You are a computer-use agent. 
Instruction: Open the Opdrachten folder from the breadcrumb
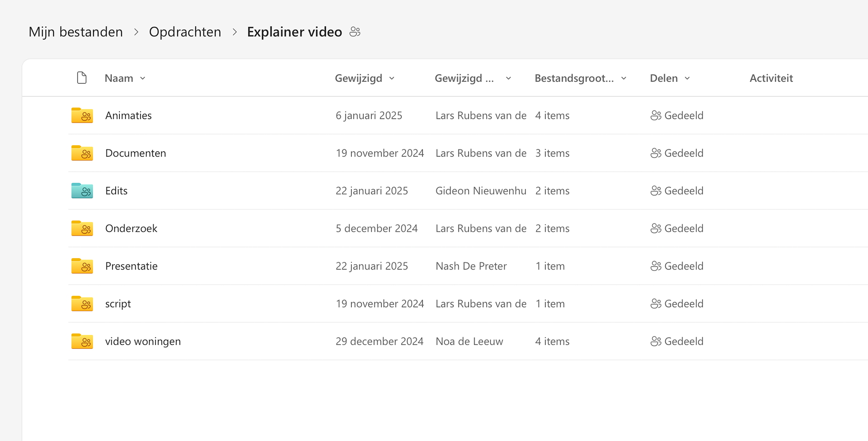click(x=185, y=32)
